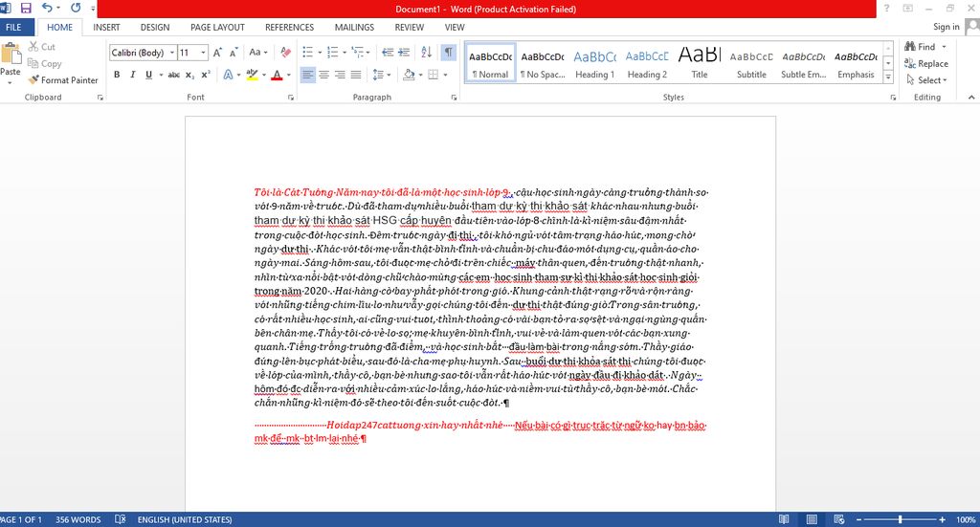Apply yellow text highlight color
The image size is (980, 527).
[252, 75]
